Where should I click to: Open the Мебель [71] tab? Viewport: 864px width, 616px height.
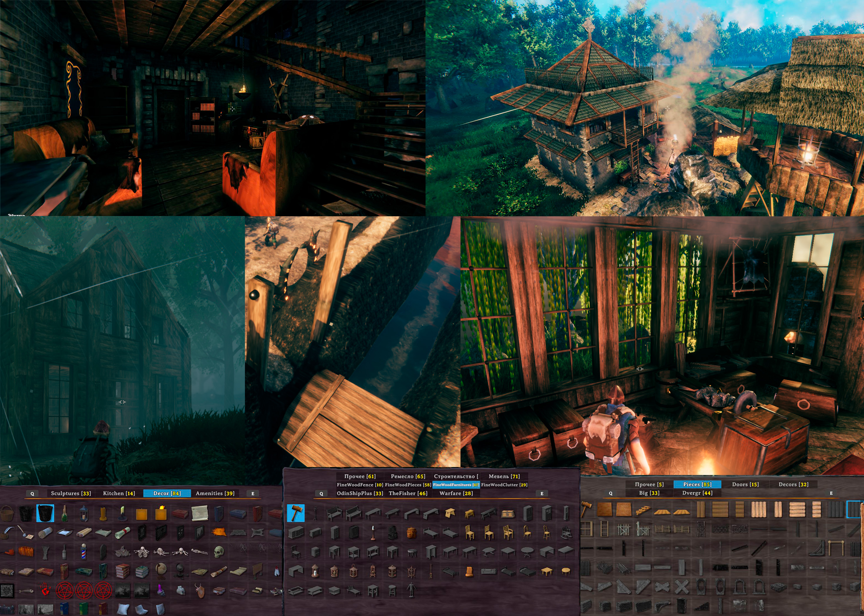pos(504,476)
